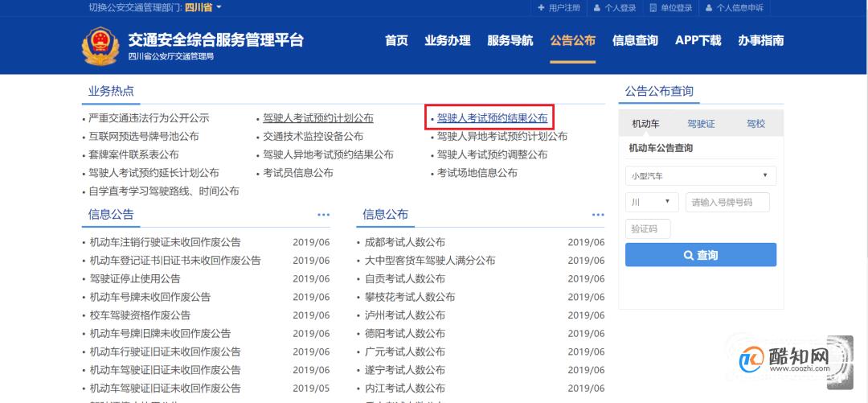Image resolution: width=868 pixels, height=403 pixels.
Task: Open 机动车行驶证旧证未收回作废公告
Action: tap(165, 352)
